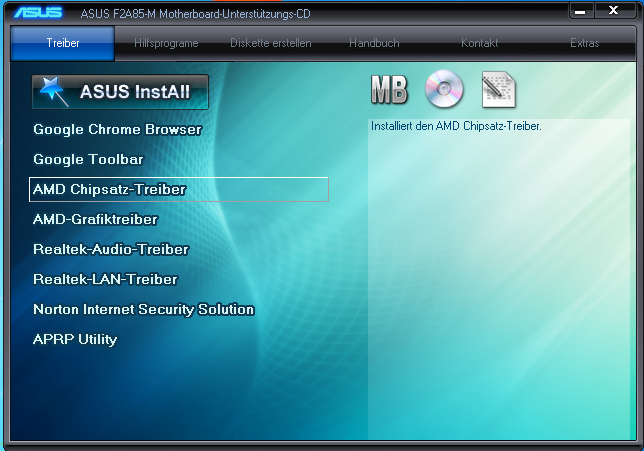Image resolution: width=644 pixels, height=451 pixels.
Task: Open the Diskette erstellen tab
Action: (x=271, y=43)
